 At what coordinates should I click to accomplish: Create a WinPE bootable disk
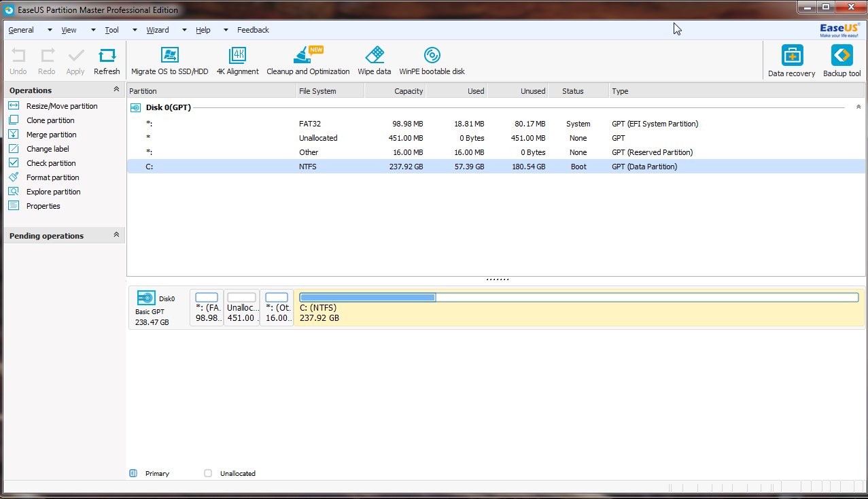(x=432, y=61)
